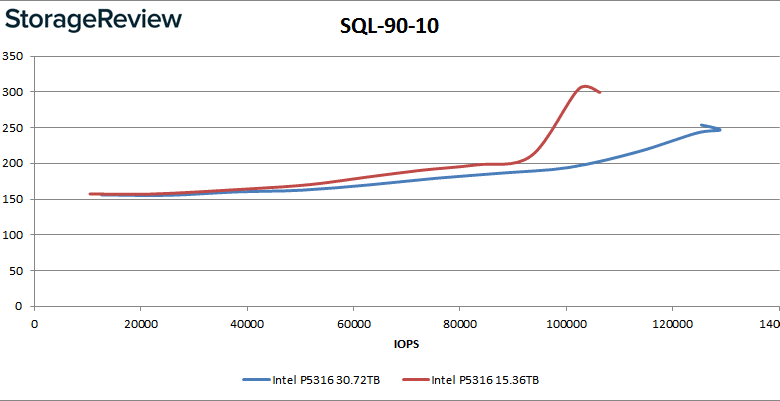The height and width of the screenshot is (401, 780).
Task: Click the 150 y-axis label
Action: pos(12,199)
